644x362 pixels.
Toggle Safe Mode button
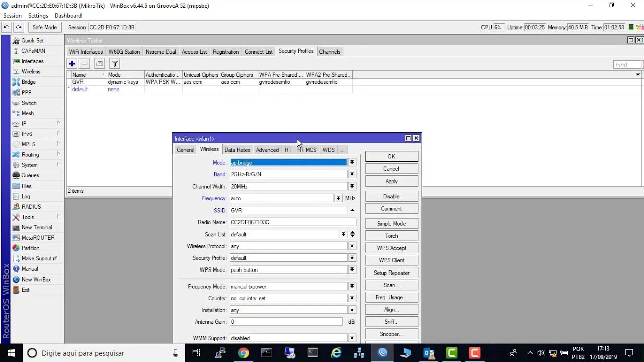[45, 27]
